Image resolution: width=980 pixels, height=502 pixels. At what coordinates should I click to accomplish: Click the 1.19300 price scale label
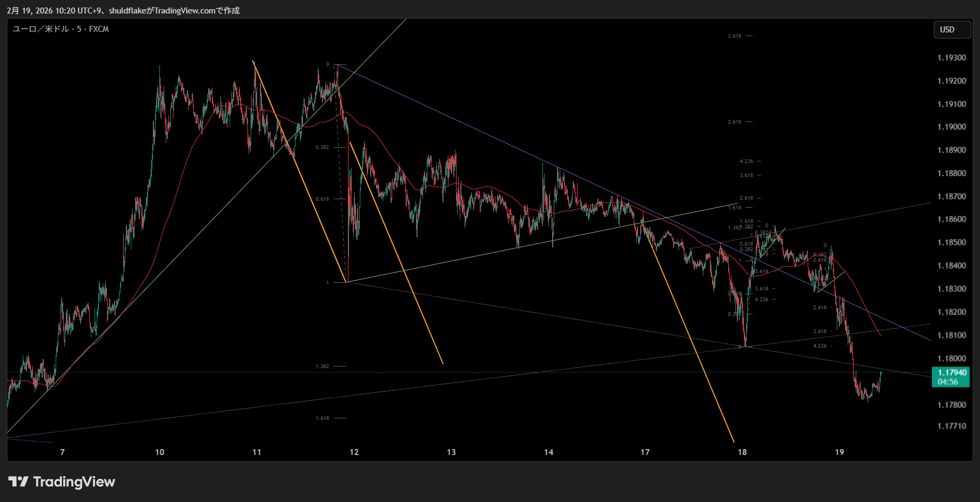click(x=951, y=58)
